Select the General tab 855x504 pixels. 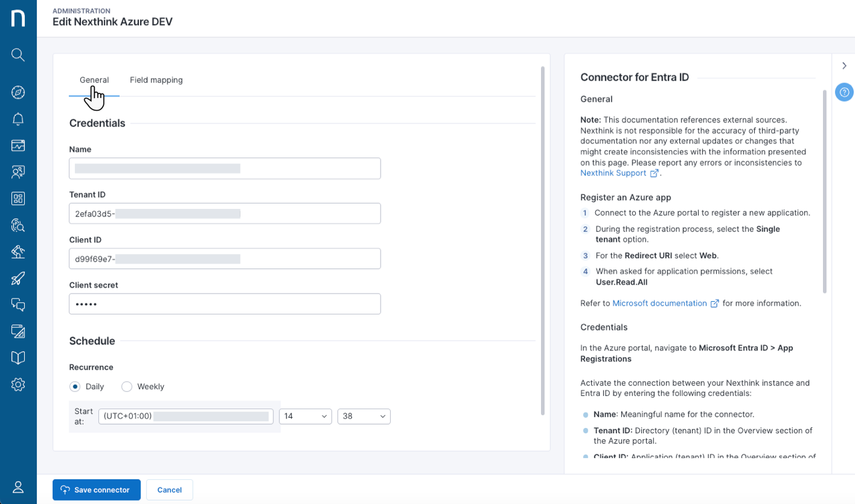click(94, 79)
